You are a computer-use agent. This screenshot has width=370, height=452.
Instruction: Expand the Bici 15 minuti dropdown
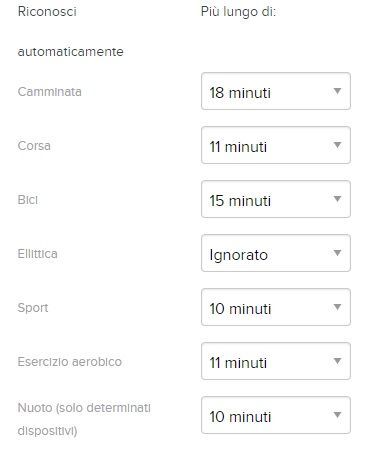[x=276, y=199]
